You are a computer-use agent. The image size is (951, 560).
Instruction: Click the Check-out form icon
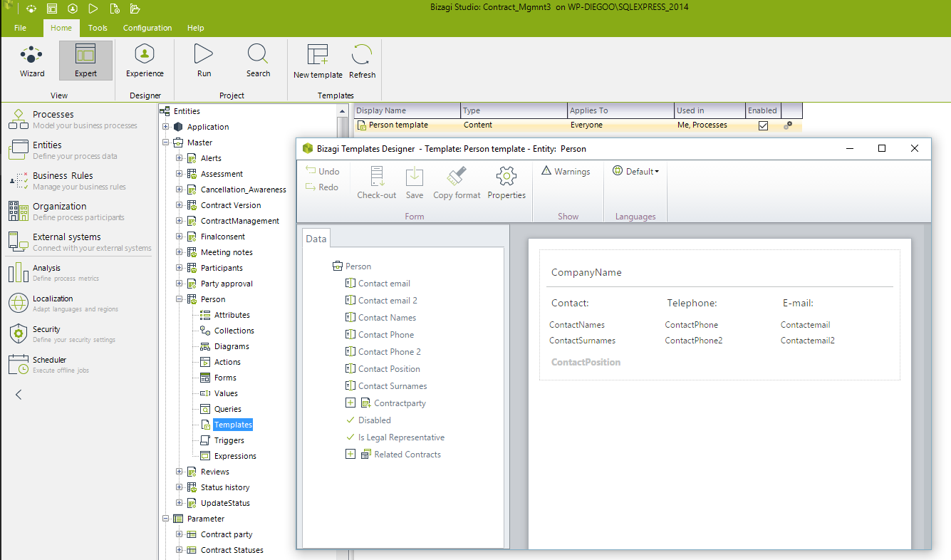coord(377,182)
